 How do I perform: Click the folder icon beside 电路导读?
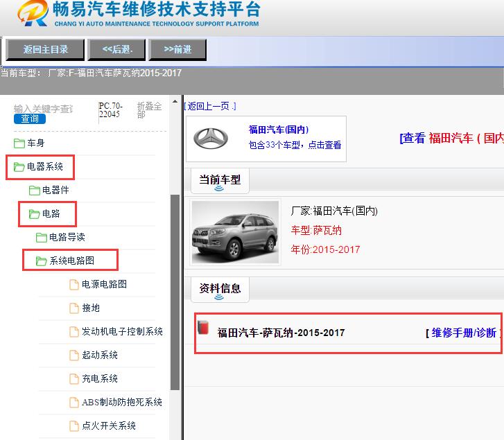tap(41, 238)
